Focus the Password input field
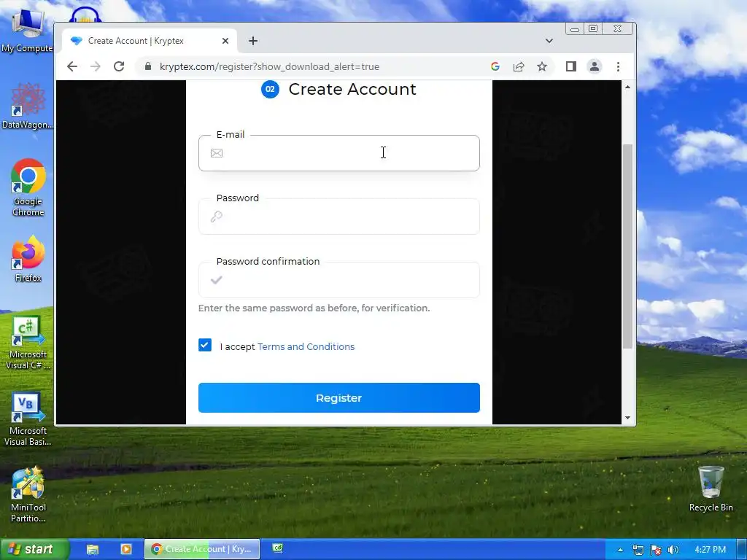This screenshot has height=560, width=747. (338, 217)
